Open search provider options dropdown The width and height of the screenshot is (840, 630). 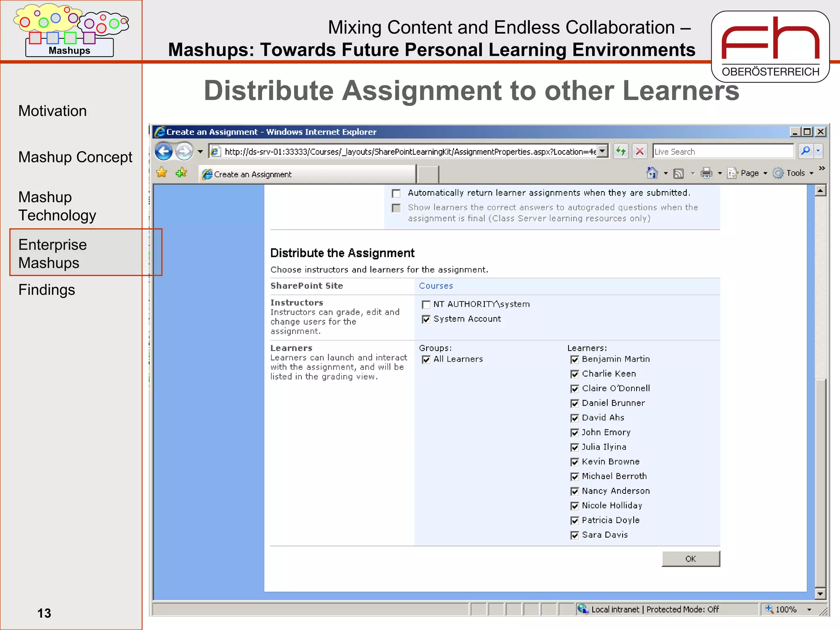(x=818, y=151)
